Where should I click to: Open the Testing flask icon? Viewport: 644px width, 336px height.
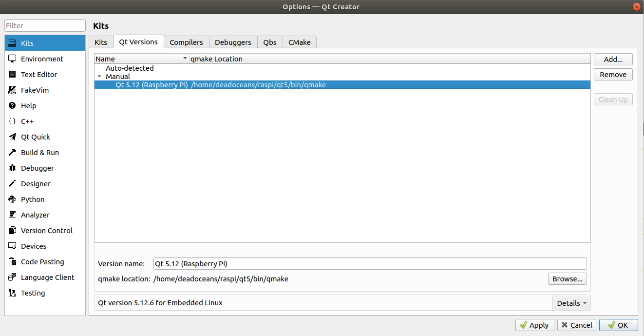click(x=12, y=293)
